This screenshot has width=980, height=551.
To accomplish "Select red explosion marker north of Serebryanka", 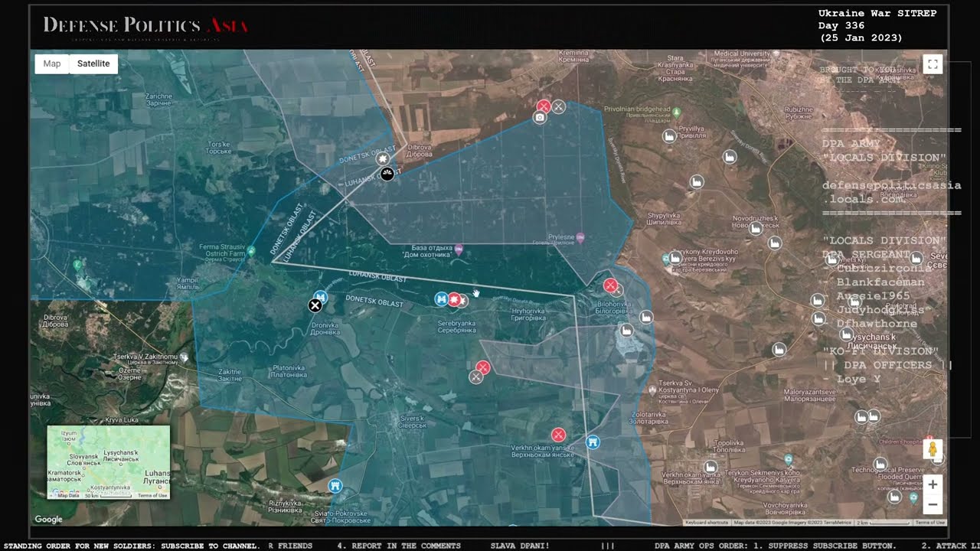I will coord(454,299).
